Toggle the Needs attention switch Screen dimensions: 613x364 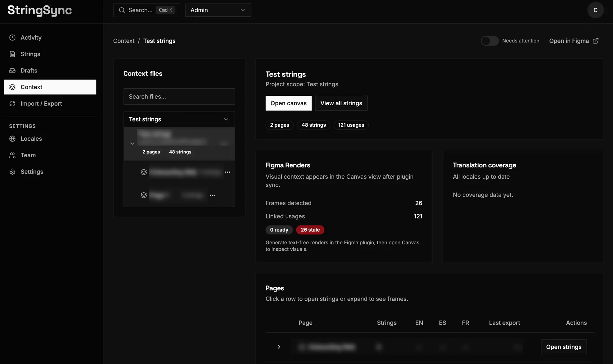pyautogui.click(x=490, y=41)
